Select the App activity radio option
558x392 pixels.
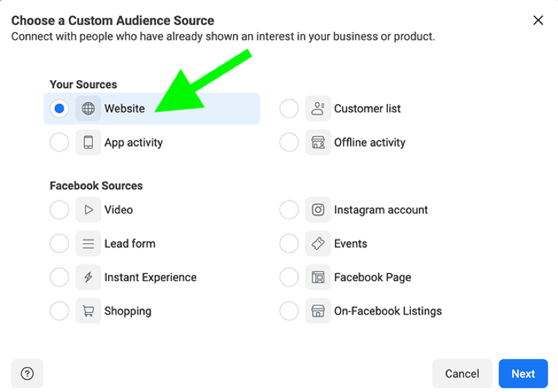pyautogui.click(x=59, y=142)
